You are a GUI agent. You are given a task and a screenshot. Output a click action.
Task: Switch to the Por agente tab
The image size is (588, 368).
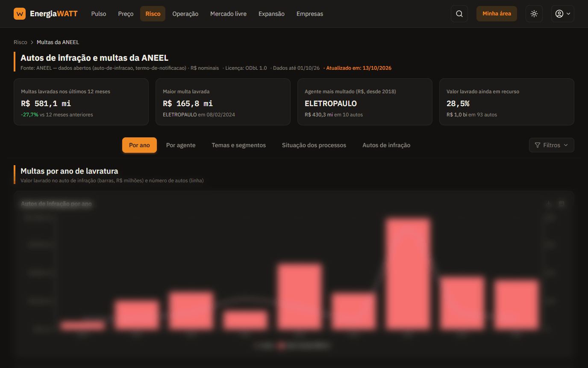point(181,145)
